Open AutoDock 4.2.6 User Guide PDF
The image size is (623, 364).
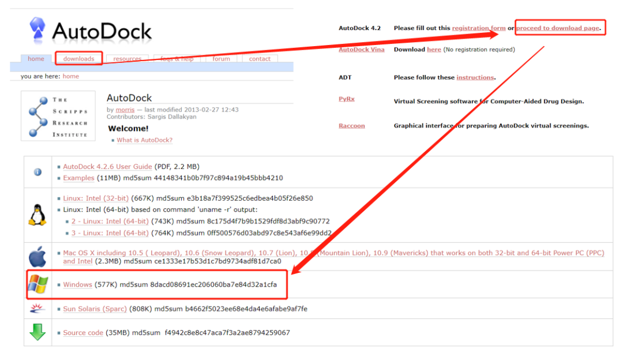point(107,167)
